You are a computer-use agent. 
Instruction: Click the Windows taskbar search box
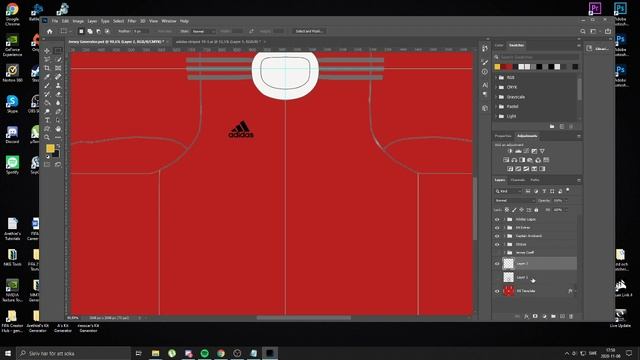point(73,353)
